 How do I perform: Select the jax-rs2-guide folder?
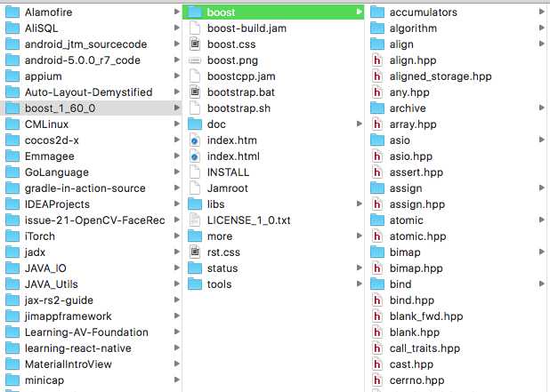click(x=91, y=300)
